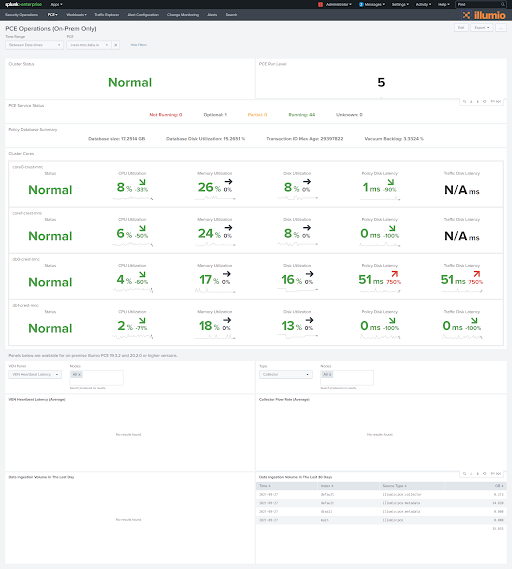Go to Change Monitoring
This screenshot has height=569, width=512.
[x=183, y=15]
